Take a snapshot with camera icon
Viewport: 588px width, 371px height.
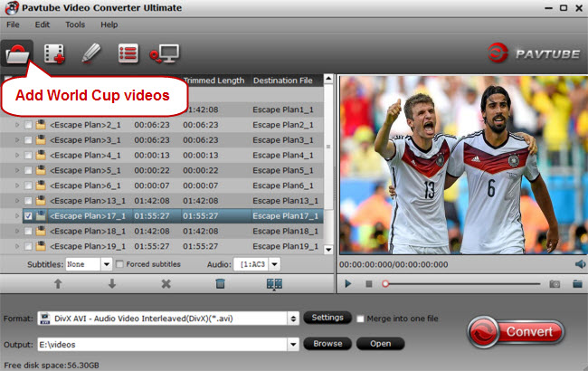pos(555,284)
